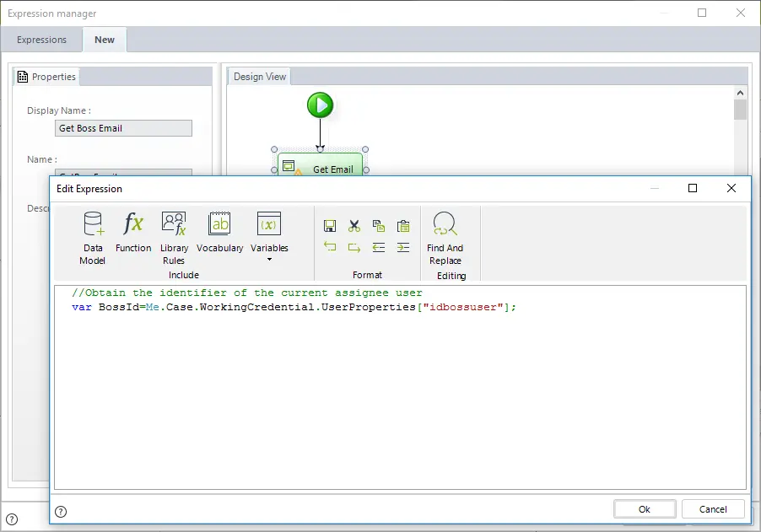Image resolution: width=761 pixels, height=532 pixels.
Task: Click the "idbossuser" string in code
Action: [463, 307]
